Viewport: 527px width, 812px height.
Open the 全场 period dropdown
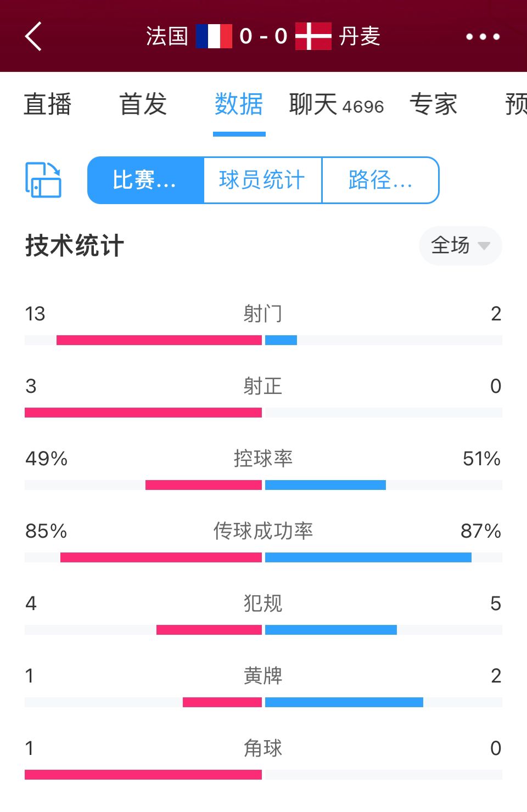click(461, 245)
